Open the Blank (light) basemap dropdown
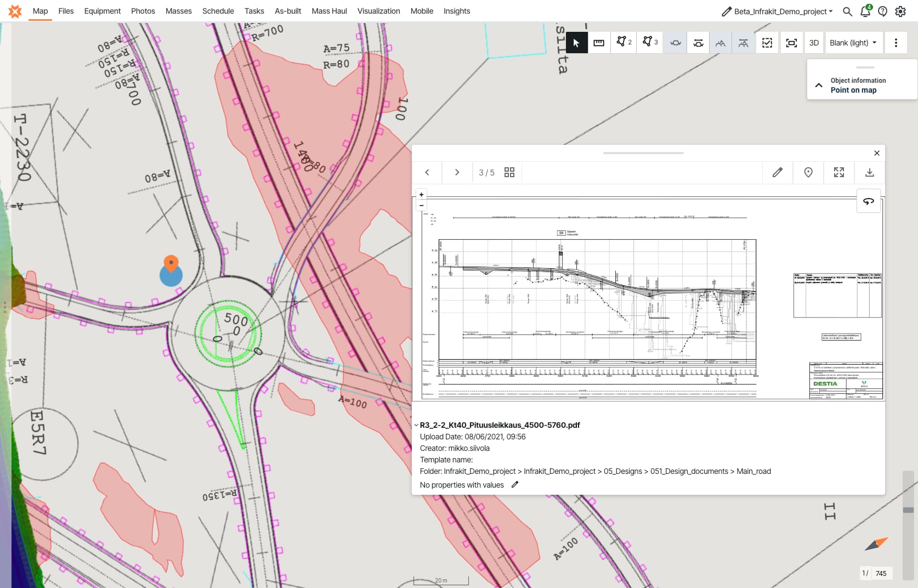 pyautogui.click(x=853, y=43)
